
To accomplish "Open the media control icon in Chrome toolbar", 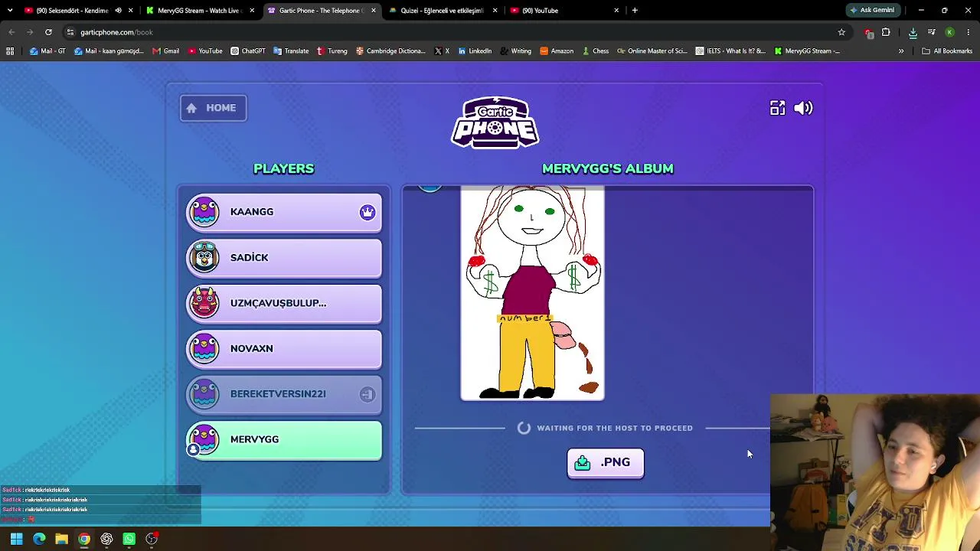I will 932,32.
